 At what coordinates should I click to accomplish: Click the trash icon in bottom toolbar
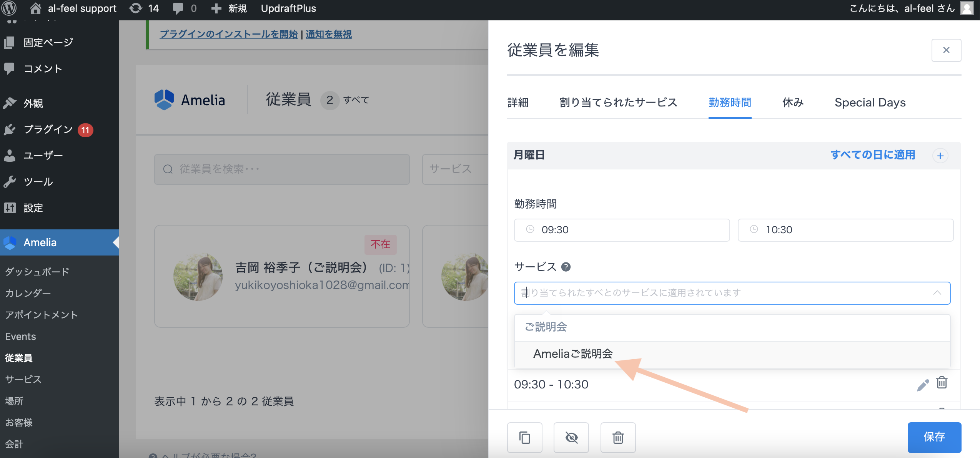(x=617, y=437)
